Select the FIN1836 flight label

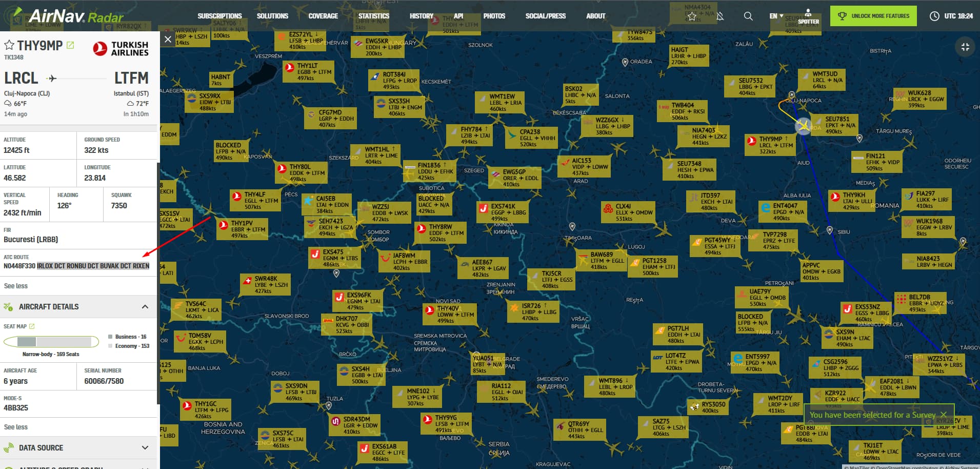(429, 172)
